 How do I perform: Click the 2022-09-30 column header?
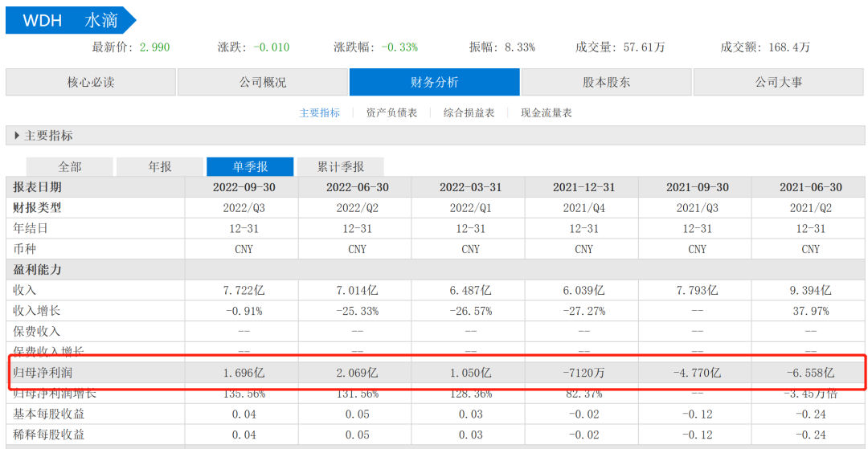coord(244,187)
